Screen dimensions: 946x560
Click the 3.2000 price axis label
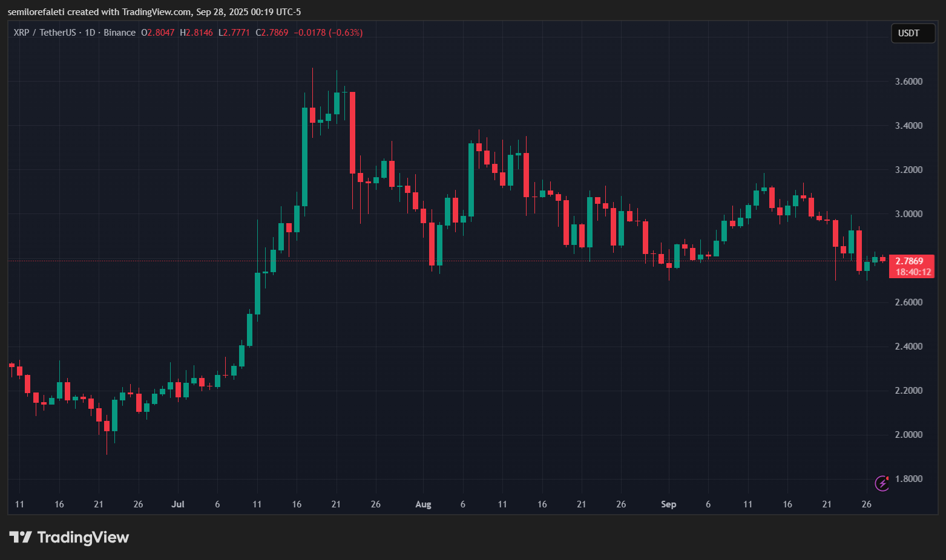[909, 170]
